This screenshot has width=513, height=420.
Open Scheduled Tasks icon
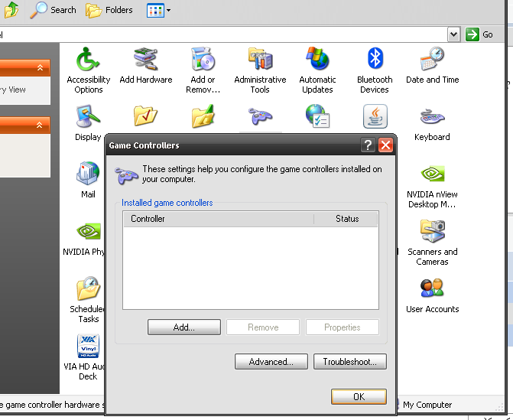(88, 288)
